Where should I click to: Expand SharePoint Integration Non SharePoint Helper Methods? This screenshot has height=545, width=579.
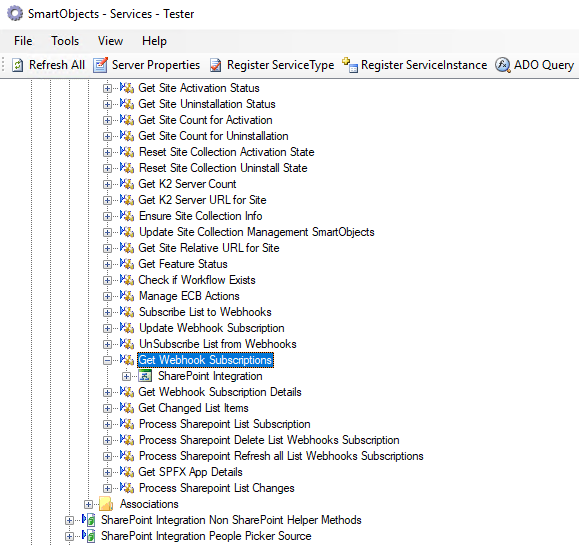pos(69,520)
